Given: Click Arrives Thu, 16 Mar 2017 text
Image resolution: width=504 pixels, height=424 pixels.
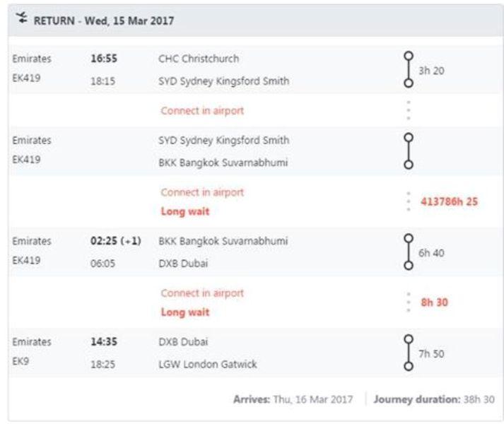Looking at the screenshot, I should coord(293,399).
